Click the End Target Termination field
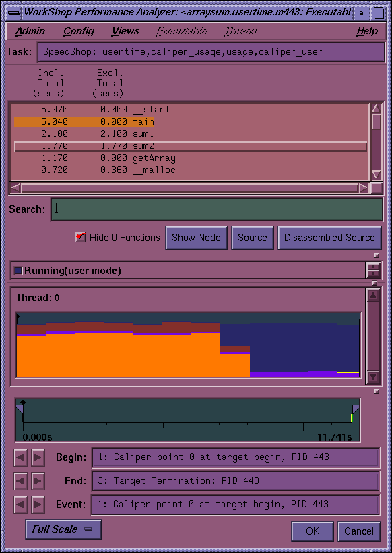The image size is (392, 553). pyautogui.click(x=236, y=481)
